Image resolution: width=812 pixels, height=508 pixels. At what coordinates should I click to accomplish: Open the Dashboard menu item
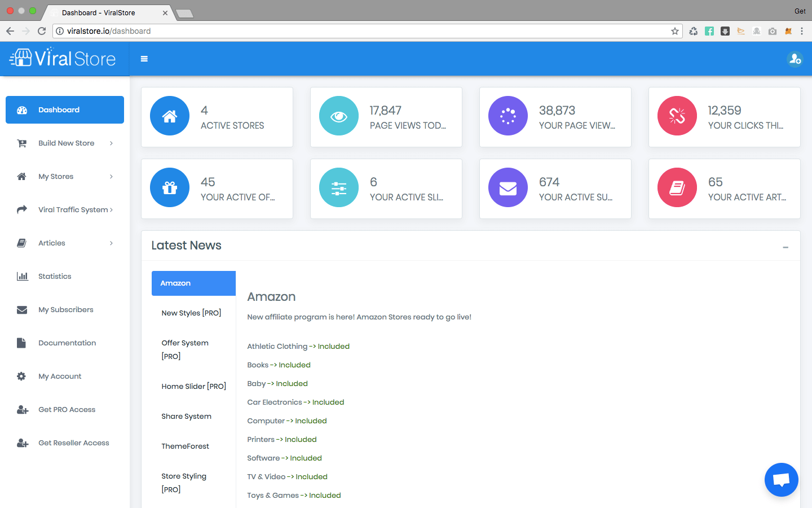coord(65,110)
